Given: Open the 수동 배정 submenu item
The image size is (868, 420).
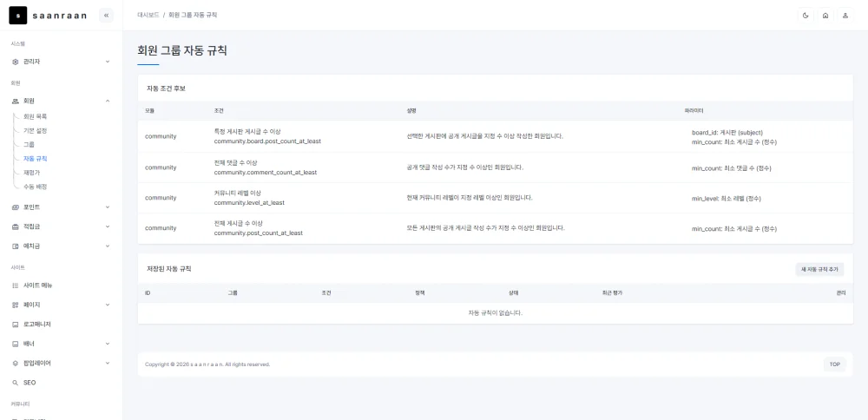Looking at the screenshot, I should 35,187.
